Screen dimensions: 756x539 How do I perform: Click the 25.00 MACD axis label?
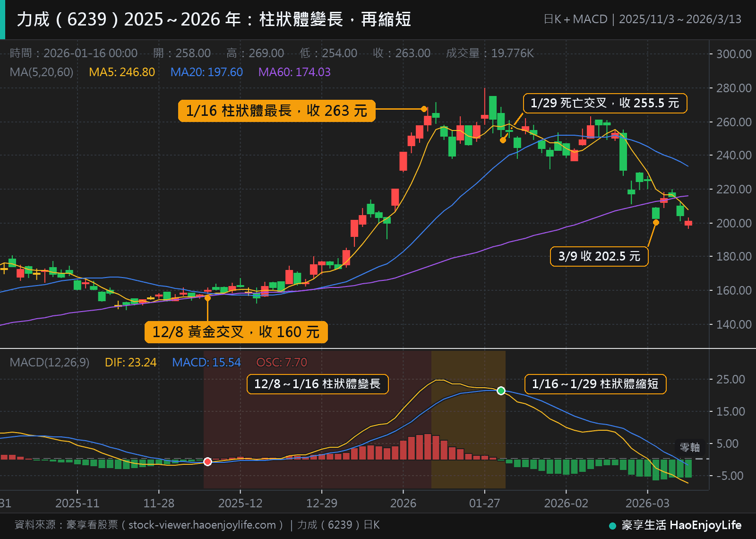point(730,379)
